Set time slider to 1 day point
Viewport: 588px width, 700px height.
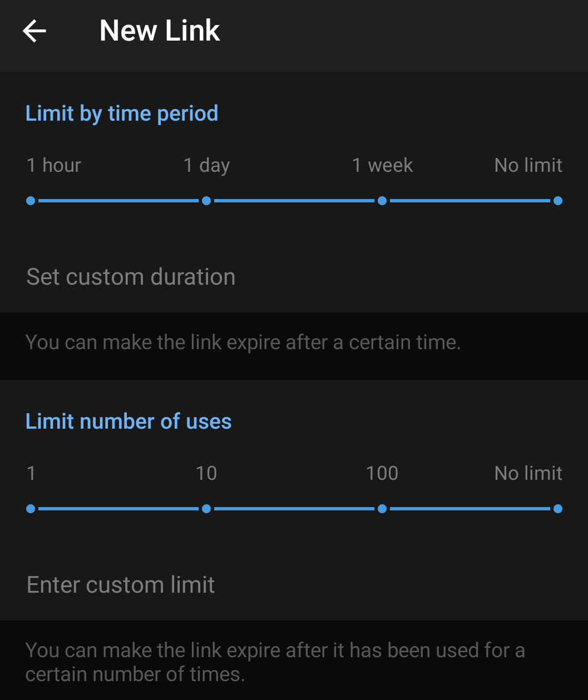click(x=206, y=201)
